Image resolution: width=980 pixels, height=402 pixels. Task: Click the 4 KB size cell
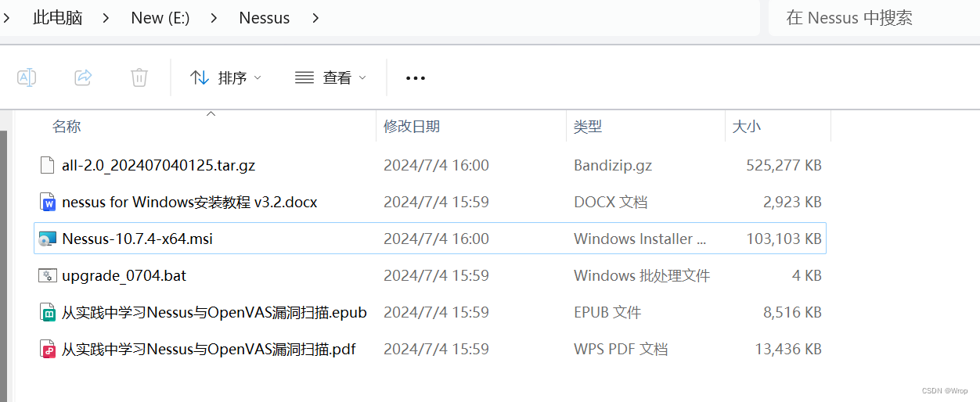[x=807, y=275]
